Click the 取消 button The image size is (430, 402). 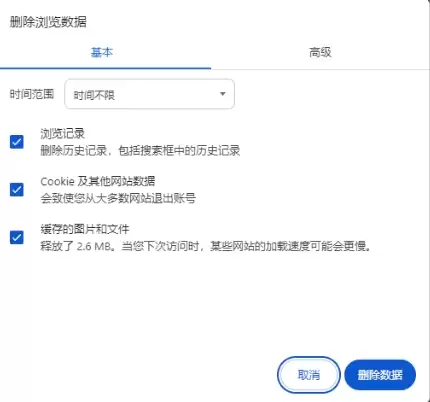pos(309,375)
